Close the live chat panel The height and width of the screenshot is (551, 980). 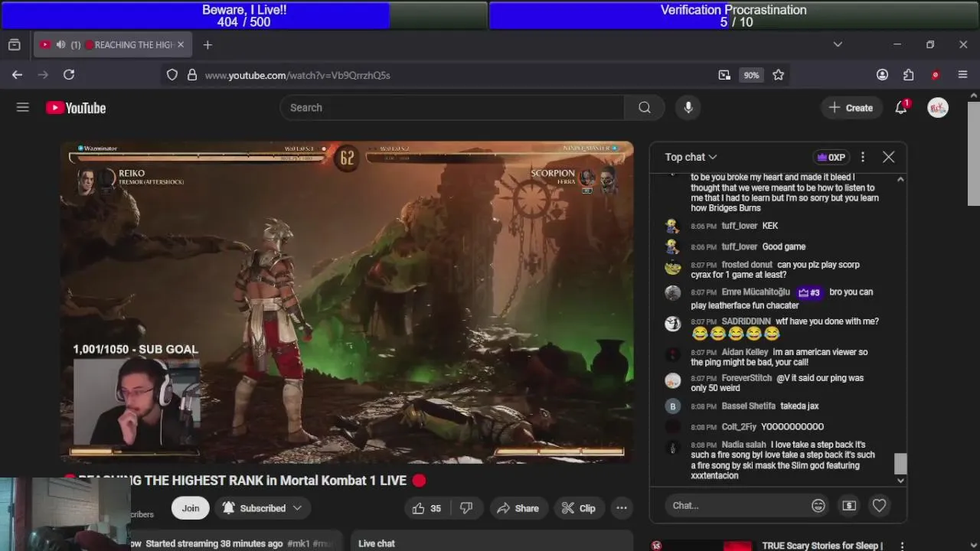click(888, 157)
